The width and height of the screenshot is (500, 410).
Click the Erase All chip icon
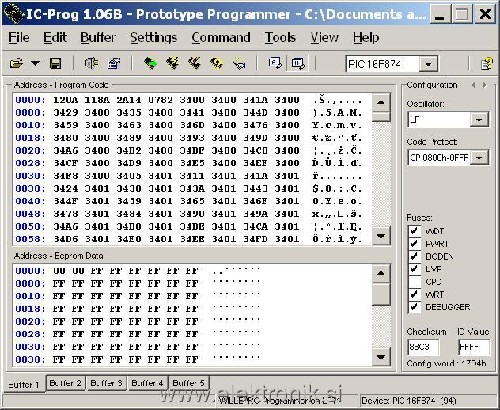pos(194,63)
